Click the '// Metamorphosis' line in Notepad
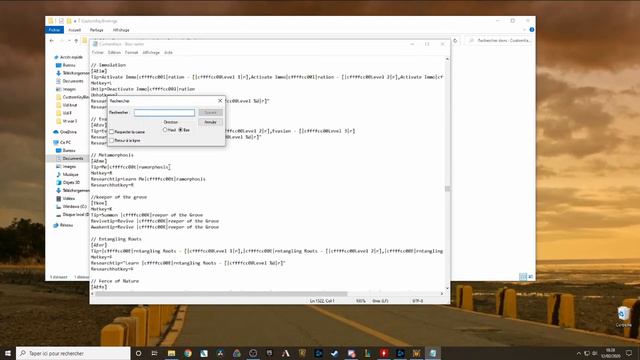Screen dimensions: 640x360 (112, 155)
